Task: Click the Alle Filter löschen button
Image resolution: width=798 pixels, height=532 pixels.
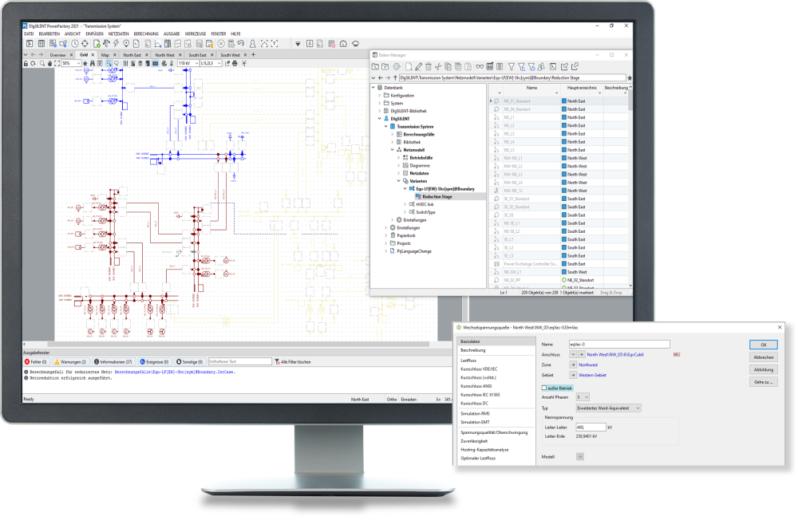Action: tap(293, 361)
